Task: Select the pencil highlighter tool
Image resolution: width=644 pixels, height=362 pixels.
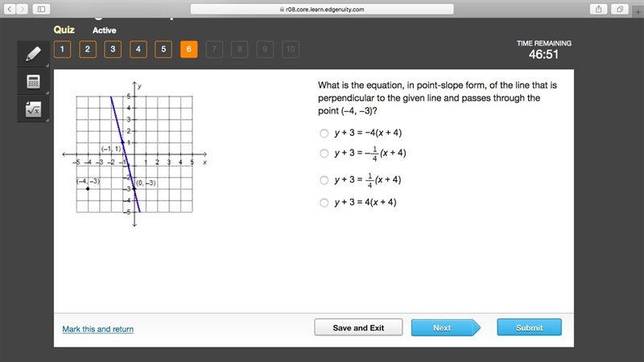Action: 33,54
